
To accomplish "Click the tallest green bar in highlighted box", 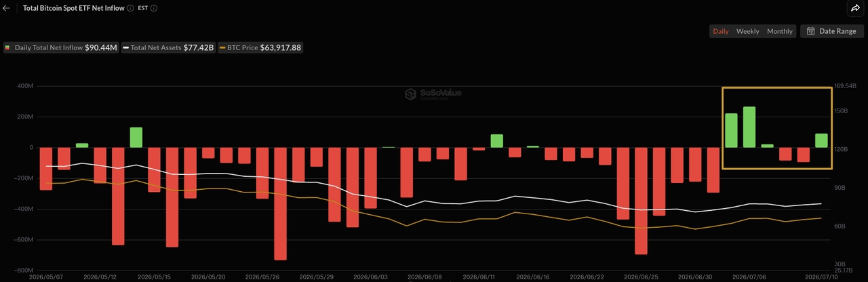I will click(x=749, y=127).
